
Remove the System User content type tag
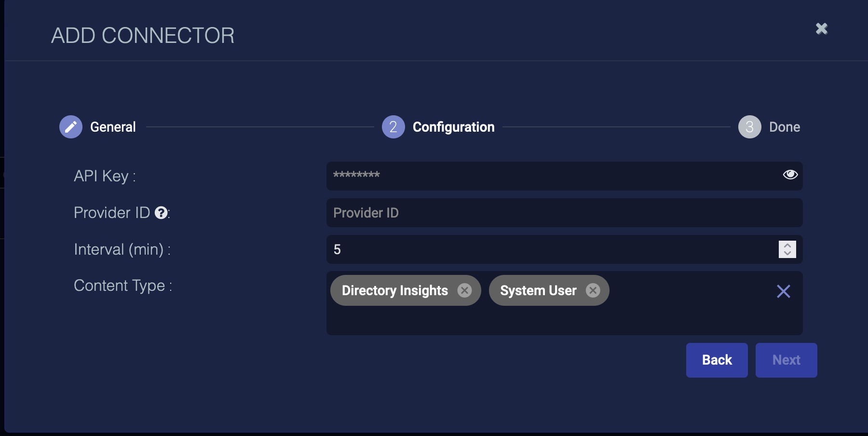pyautogui.click(x=593, y=290)
